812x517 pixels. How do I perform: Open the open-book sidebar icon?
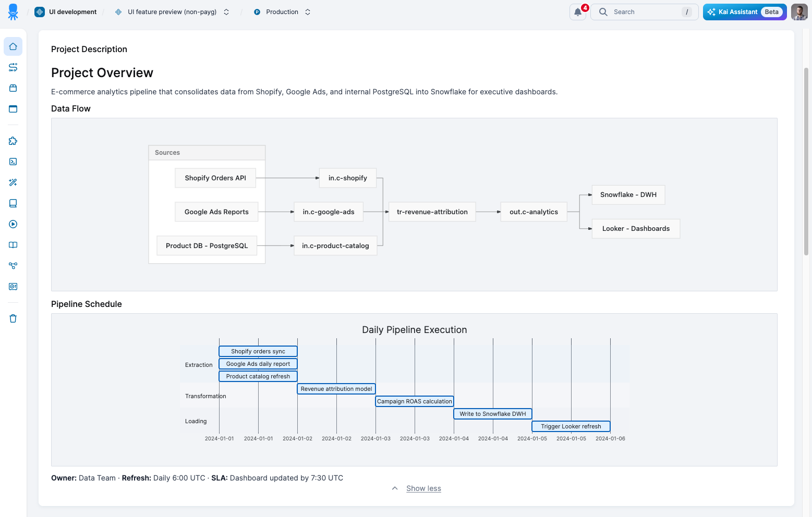coord(13,245)
